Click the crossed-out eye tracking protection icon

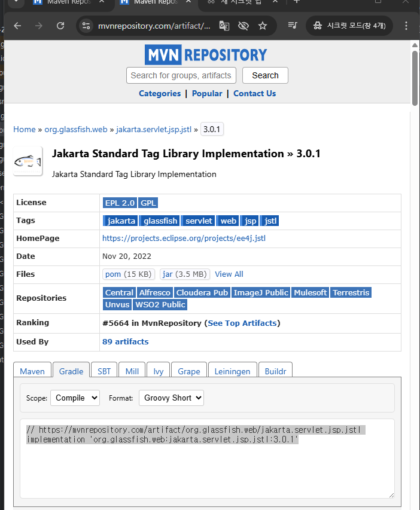click(x=244, y=26)
